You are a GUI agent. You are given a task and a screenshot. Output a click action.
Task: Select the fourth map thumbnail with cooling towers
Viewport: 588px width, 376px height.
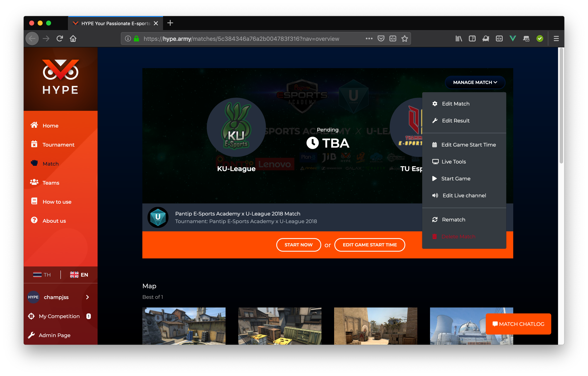click(x=458, y=326)
